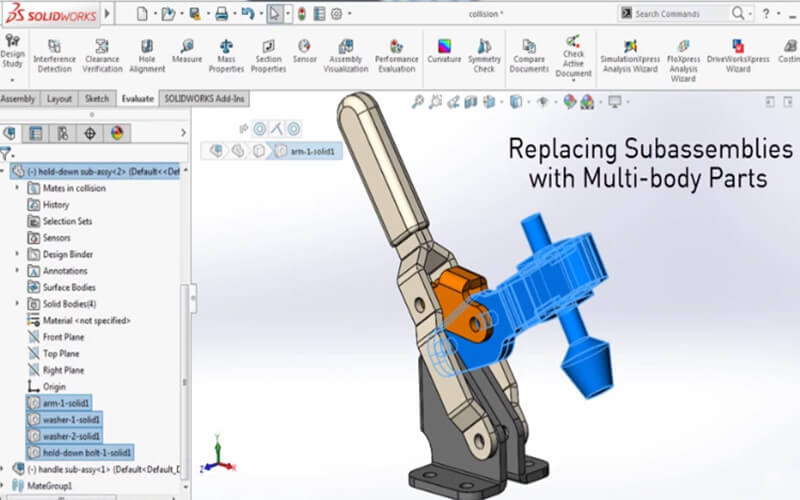This screenshot has width=800, height=500.
Task: Open Section Properties
Action: point(268,56)
